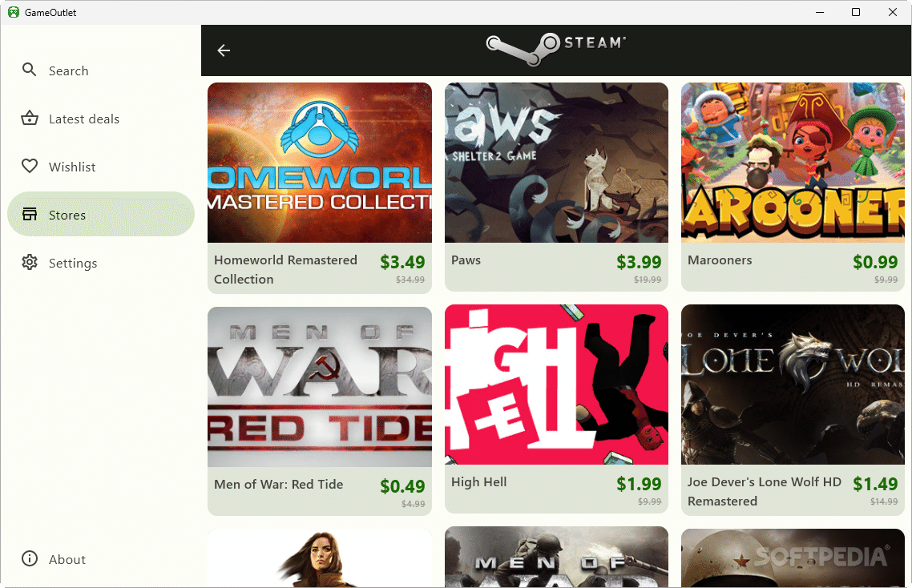The width and height of the screenshot is (912, 588).
Task: Click the $3.49 sale price for Homeworld
Action: [x=402, y=262]
